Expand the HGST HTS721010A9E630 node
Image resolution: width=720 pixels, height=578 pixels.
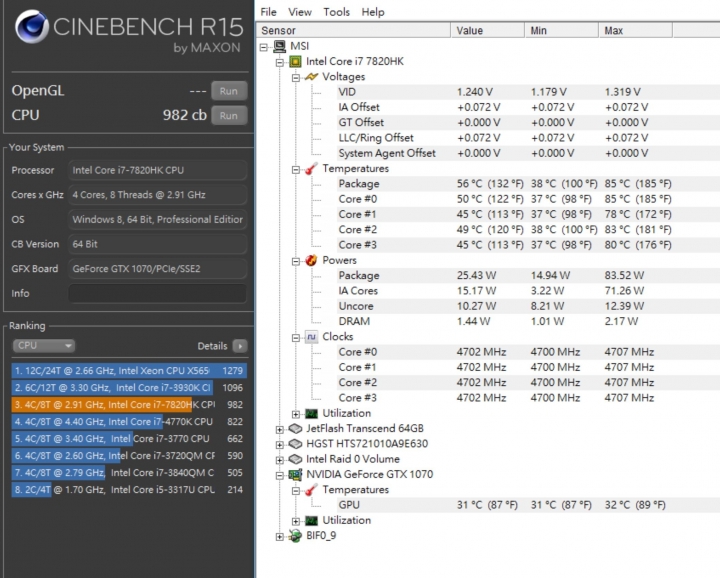tap(280, 445)
